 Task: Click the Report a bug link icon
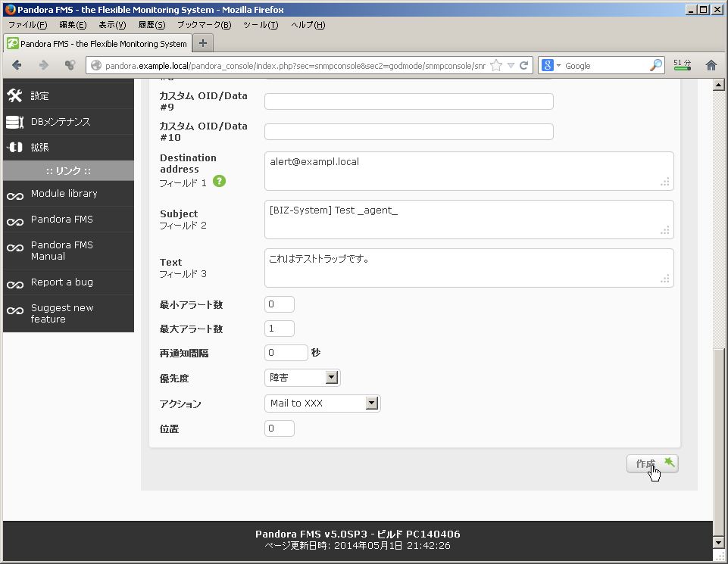15,285
